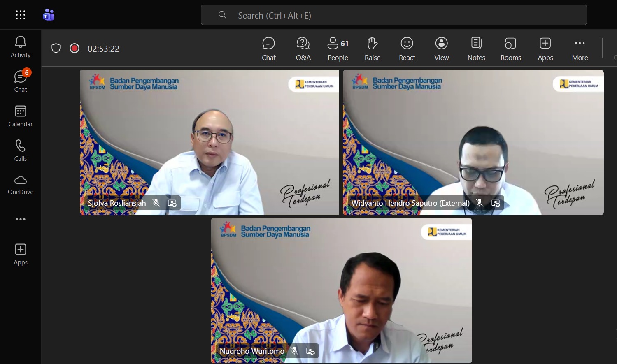Click the red recording indicator
Viewport: 617px width, 364px height.
tap(75, 49)
